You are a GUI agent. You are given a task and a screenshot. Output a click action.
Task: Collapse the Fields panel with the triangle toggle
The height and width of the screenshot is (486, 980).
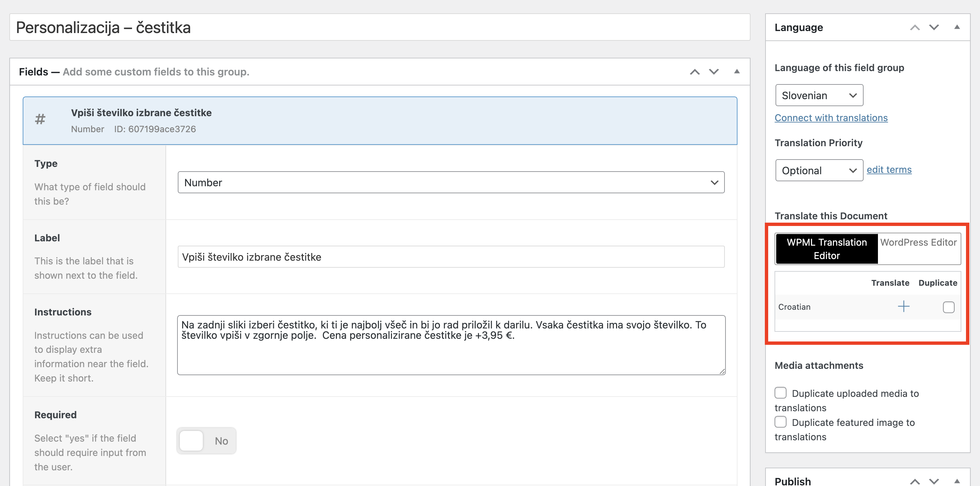click(x=737, y=71)
